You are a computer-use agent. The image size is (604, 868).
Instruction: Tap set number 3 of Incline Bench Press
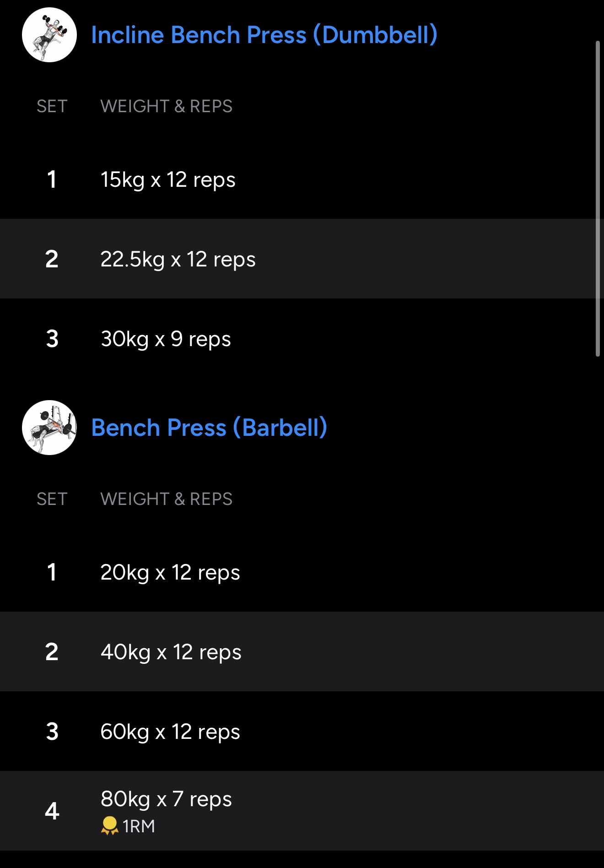pos(52,339)
